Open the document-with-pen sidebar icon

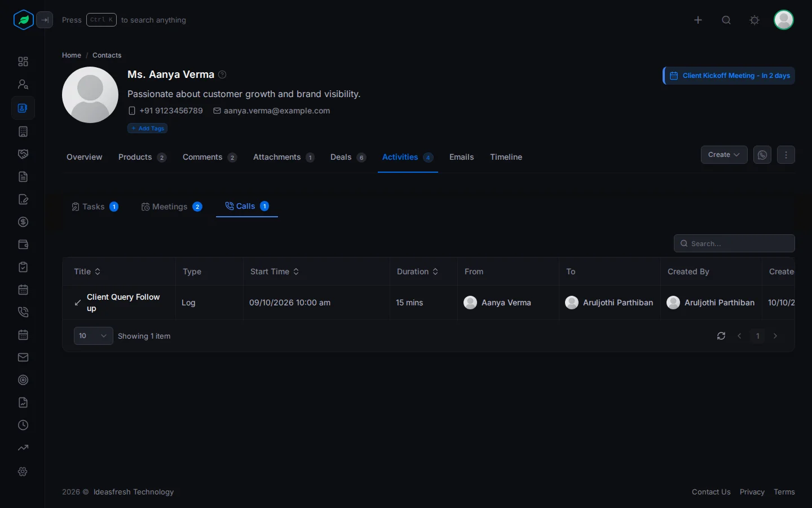[x=23, y=199]
